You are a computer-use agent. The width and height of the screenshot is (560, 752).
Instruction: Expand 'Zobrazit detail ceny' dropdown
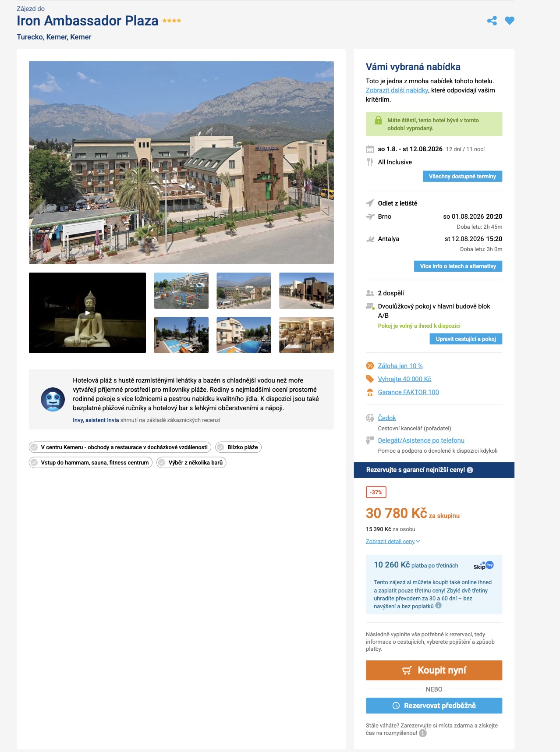393,541
